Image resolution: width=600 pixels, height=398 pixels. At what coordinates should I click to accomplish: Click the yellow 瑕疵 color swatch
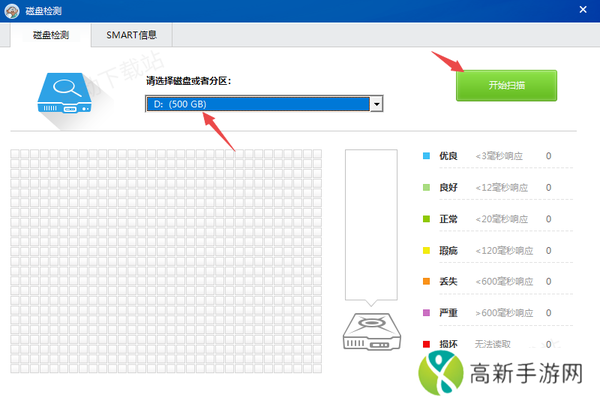[426, 251]
